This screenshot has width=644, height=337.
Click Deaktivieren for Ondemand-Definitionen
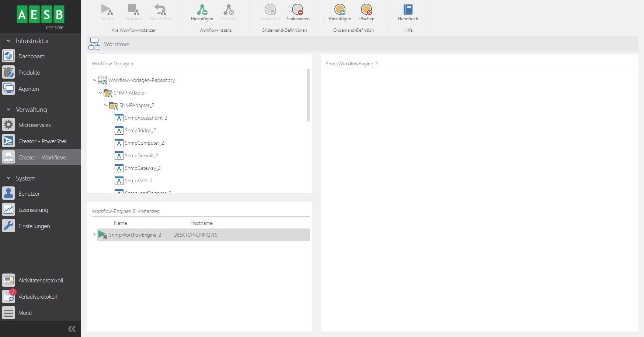click(x=297, y=11)
